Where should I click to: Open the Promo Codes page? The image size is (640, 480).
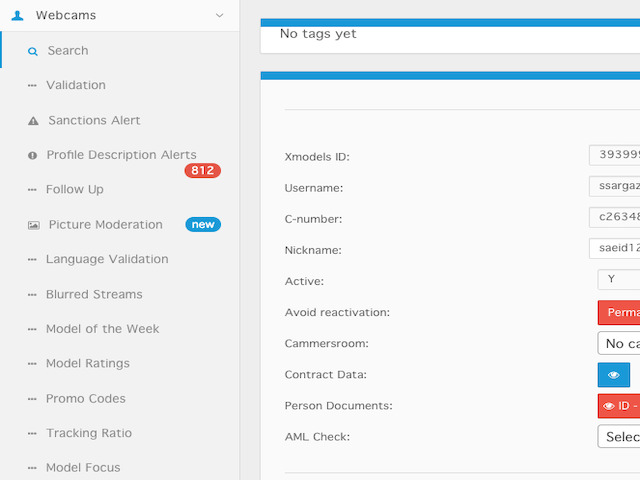(x=86, y=398)
